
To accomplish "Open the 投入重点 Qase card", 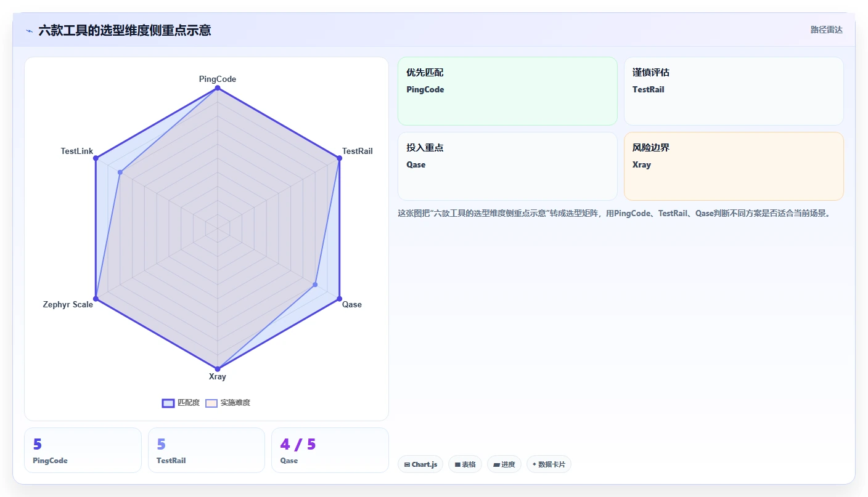I will 507,166.
